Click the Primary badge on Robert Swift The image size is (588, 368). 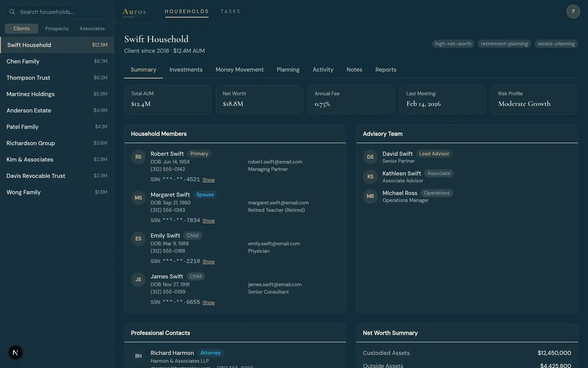click(199, 154)
